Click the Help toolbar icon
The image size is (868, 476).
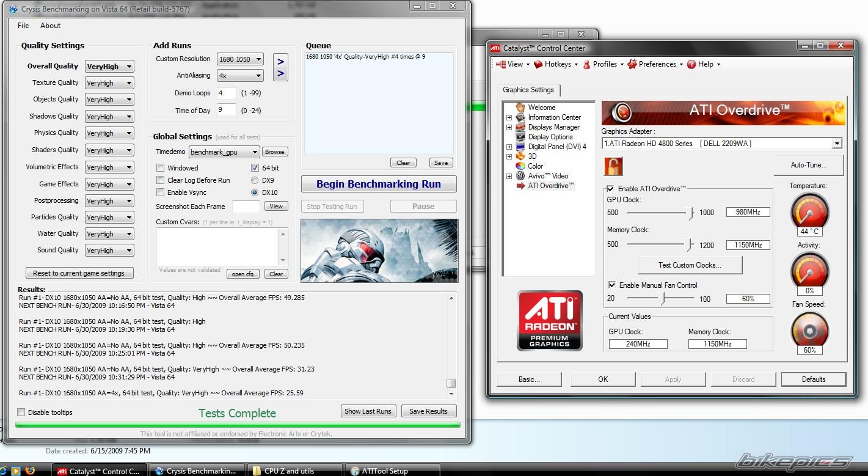point(691,64)
